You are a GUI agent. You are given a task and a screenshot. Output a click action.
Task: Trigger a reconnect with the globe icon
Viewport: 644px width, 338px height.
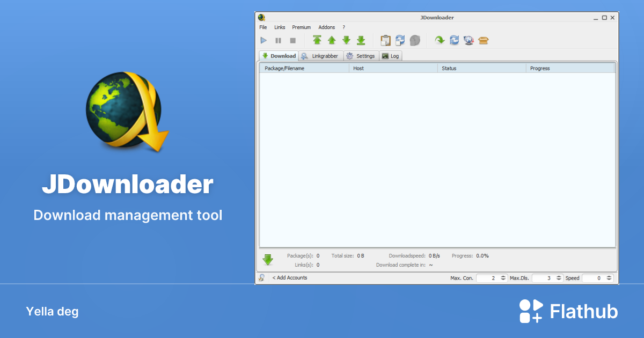pos(468,40)
